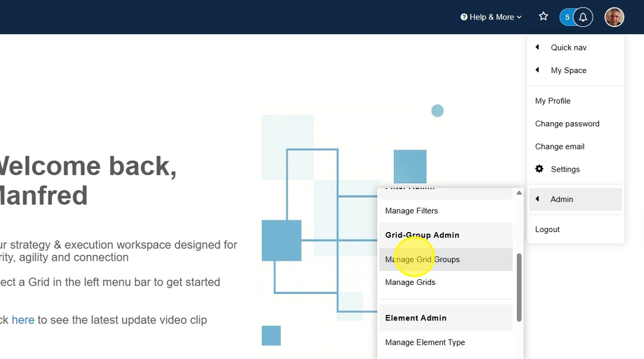644x359 pixels.
Task: Open the notifications bell icon
Action: click(583, 17)
